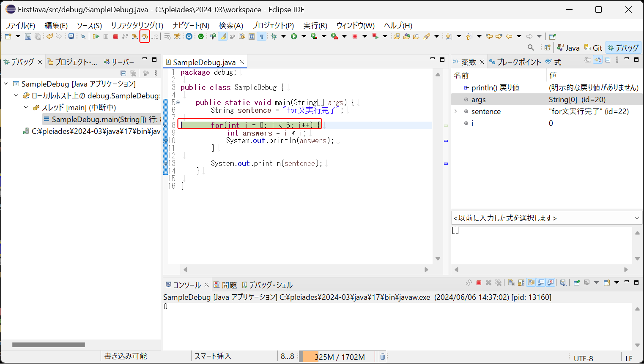The height and width of the screenshot is (364, 644).
Task: Collapse the スレッド [main] thread node
Action: tap(26, 107)
